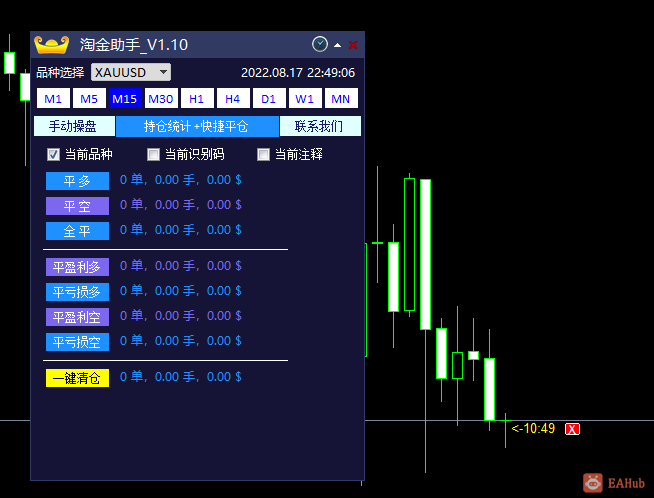
Task: Click stats text beside 平亏损多 button
Action: (181, 291)
